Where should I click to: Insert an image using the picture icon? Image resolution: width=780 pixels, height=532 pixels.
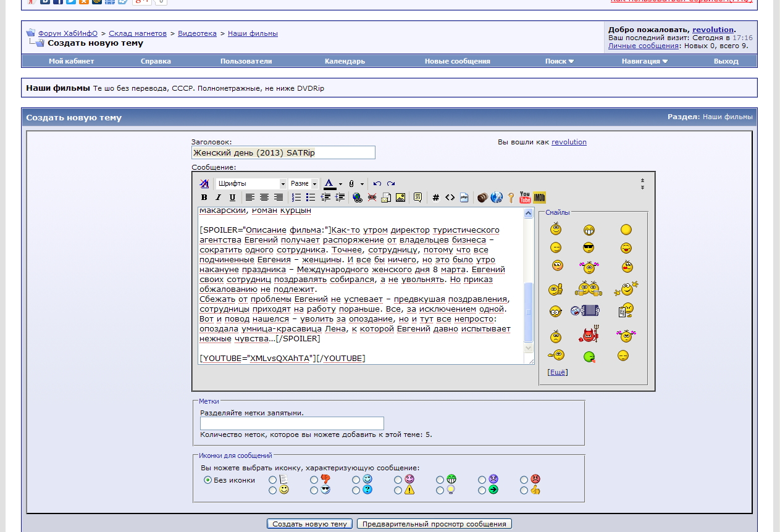[400, 197]
